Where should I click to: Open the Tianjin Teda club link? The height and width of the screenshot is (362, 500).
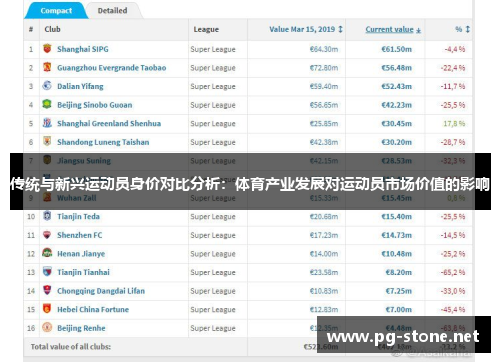pos(78,217)
